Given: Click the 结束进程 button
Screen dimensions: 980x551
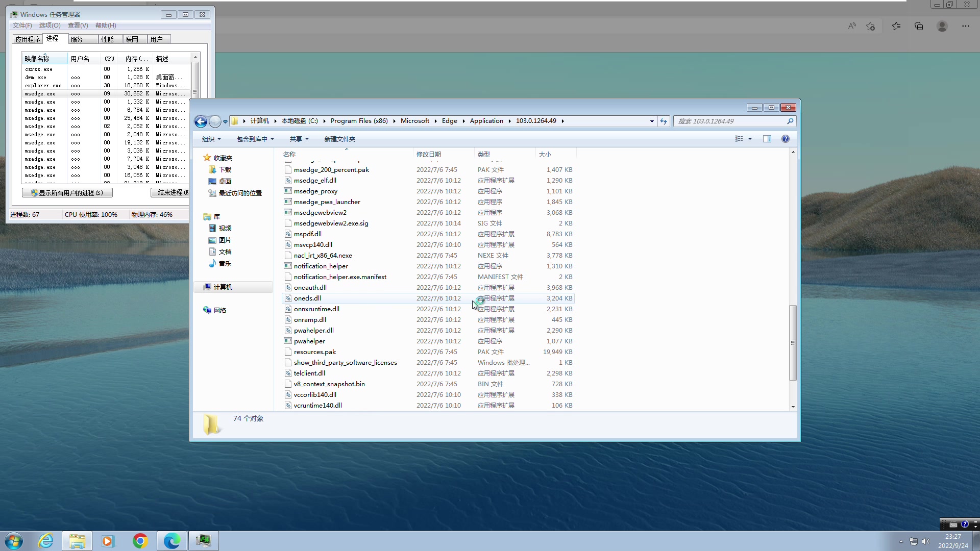Looking at the screenshot, I should [170, 192].
